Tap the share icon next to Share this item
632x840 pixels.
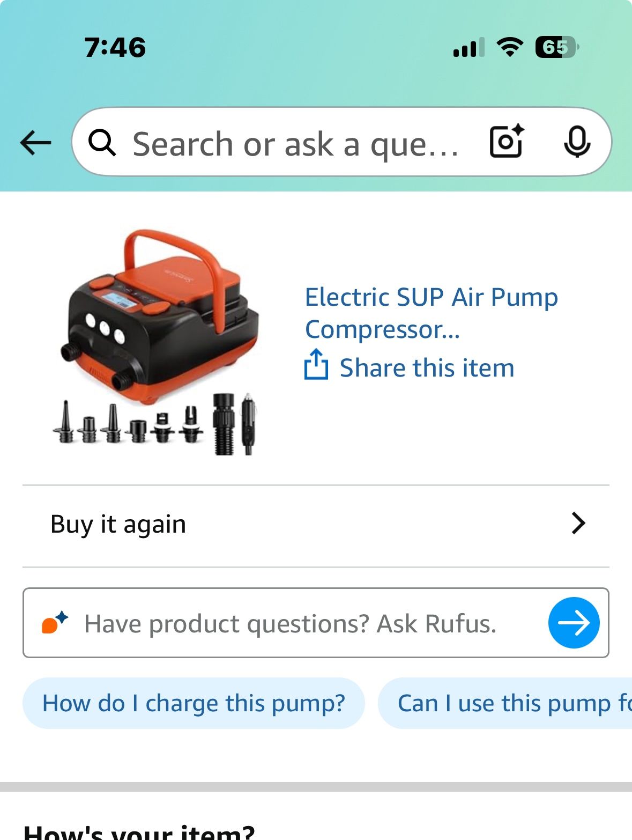pos(316,367)
